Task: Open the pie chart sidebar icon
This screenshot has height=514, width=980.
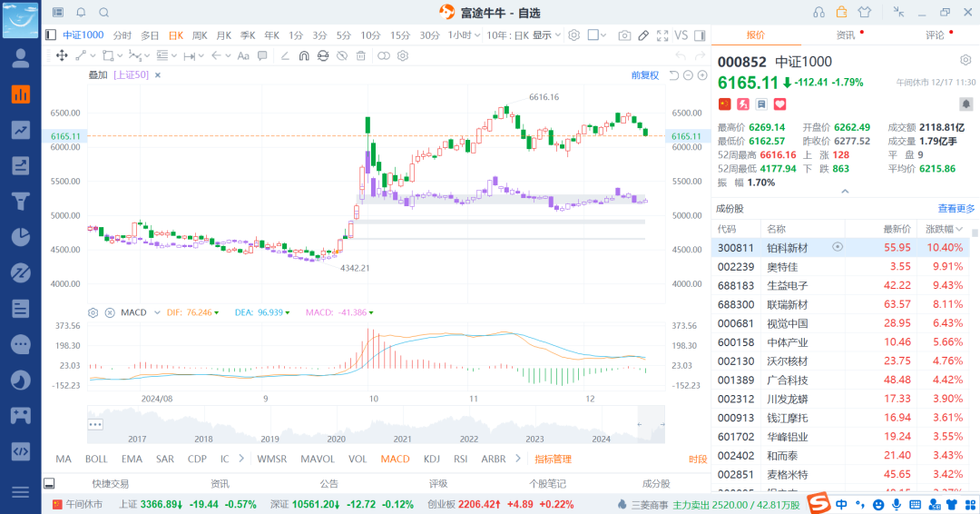Action: coord(21,237)
